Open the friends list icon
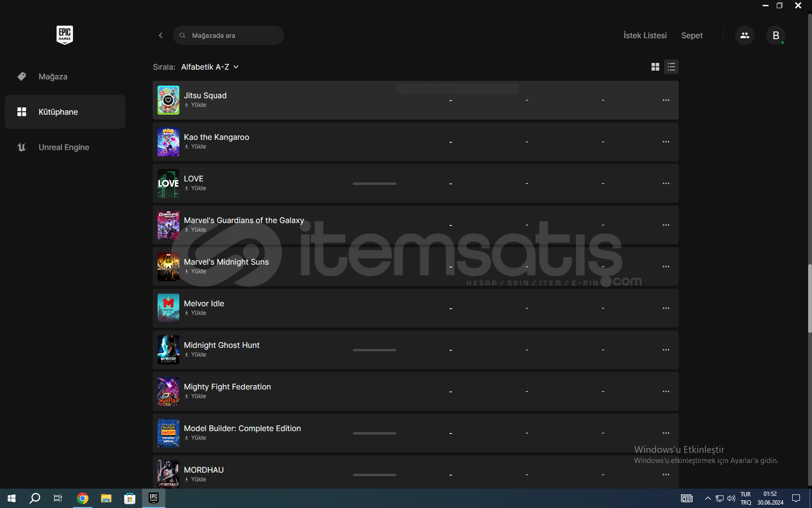This screenshot has height=508, width=812. 744,35
